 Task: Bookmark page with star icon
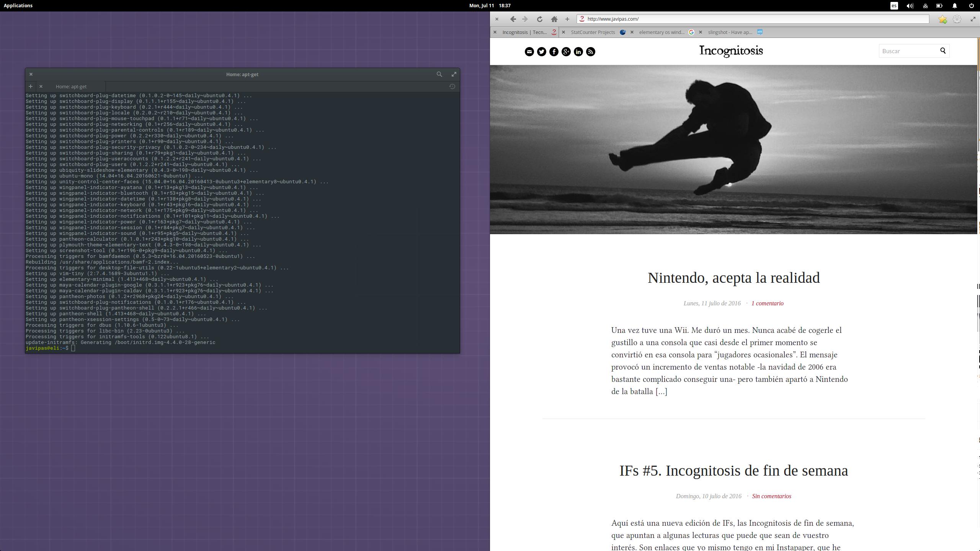[942, 19]
